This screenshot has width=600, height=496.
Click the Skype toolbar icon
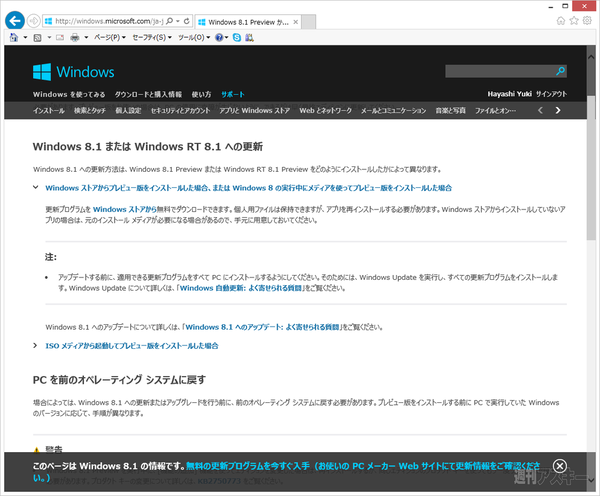click(237, 38)
